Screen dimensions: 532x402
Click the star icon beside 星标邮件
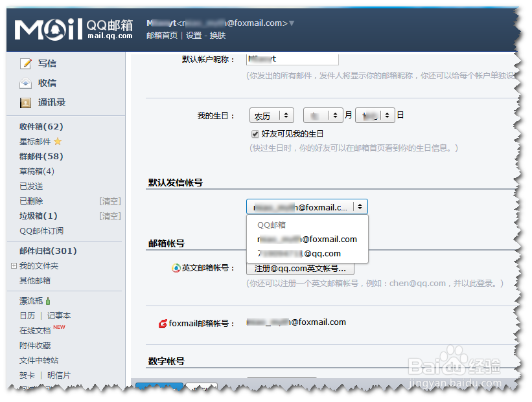coord(58,141)
